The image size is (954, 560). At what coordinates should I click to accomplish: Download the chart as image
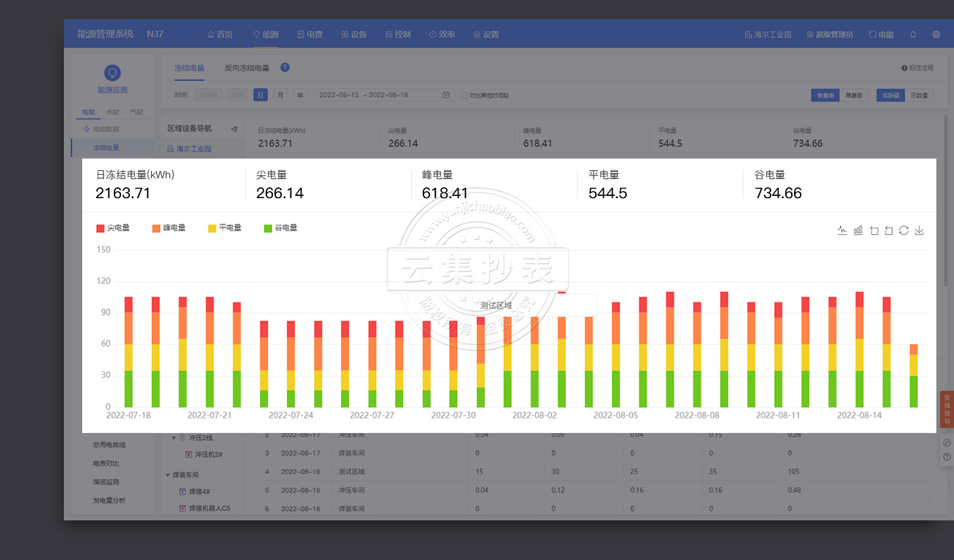point(920,230)
